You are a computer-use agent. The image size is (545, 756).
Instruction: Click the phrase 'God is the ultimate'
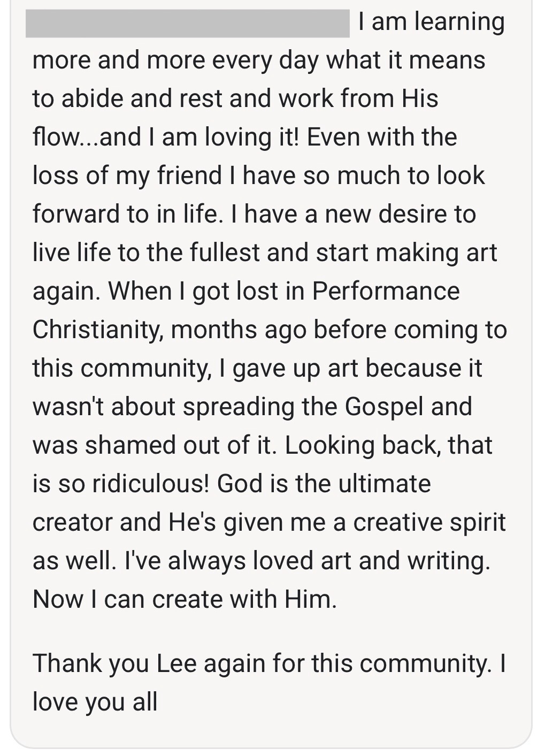[x=324, y=484]
